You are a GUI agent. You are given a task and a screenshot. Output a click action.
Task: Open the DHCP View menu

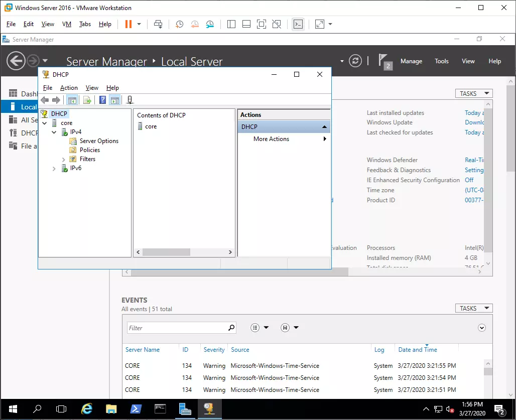[x=92, y=88]
